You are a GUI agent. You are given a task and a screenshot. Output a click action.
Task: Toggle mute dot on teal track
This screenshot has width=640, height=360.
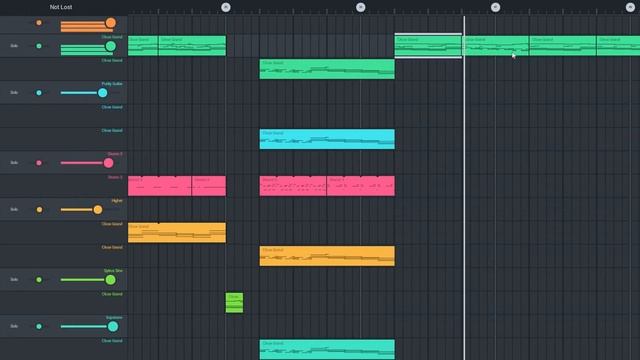[x=39, y=326]
